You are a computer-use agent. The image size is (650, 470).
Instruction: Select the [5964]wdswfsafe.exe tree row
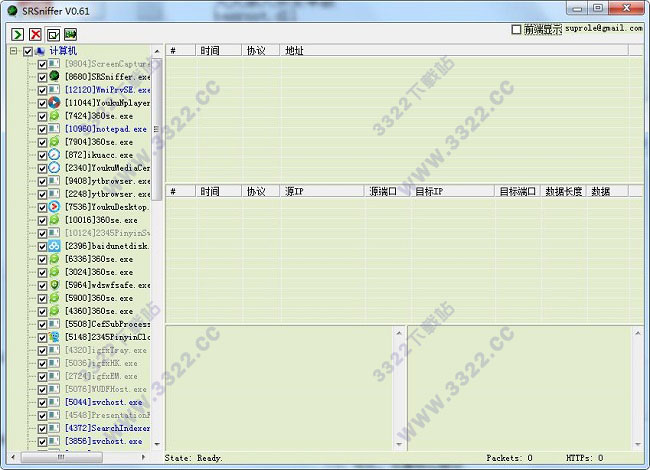click(x=108, y=285)
